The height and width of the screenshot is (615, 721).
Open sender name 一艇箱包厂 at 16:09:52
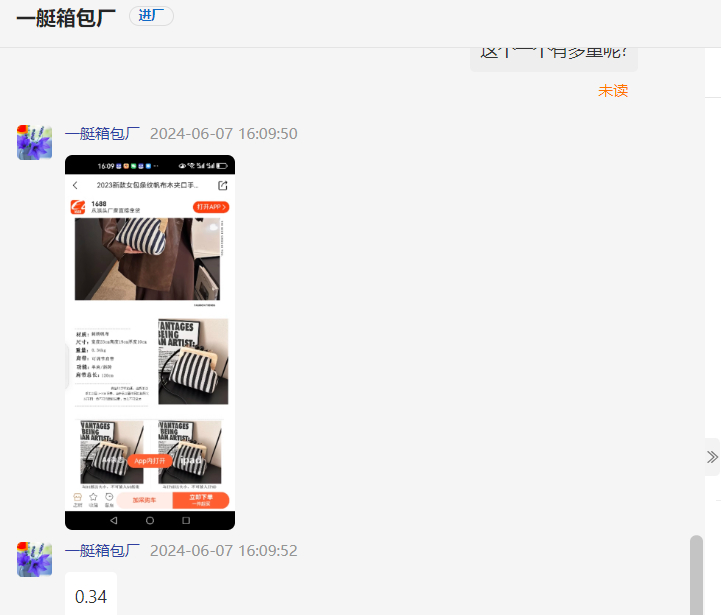click(102, 551)
